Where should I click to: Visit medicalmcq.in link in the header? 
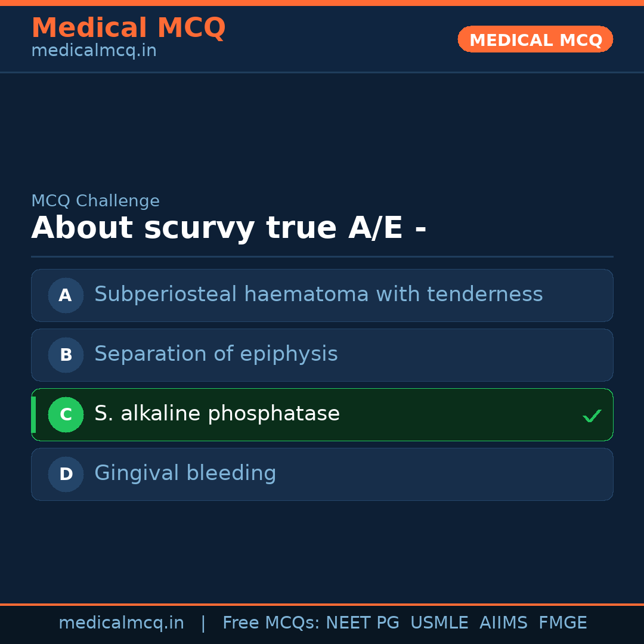coord(94,51)
